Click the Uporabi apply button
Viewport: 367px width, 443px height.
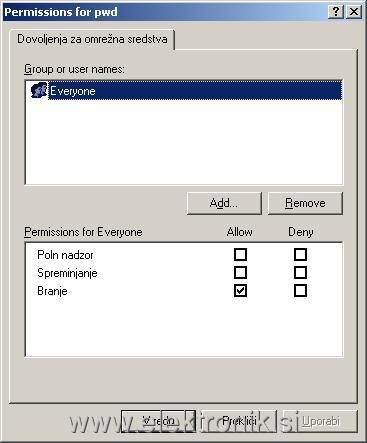320,421
